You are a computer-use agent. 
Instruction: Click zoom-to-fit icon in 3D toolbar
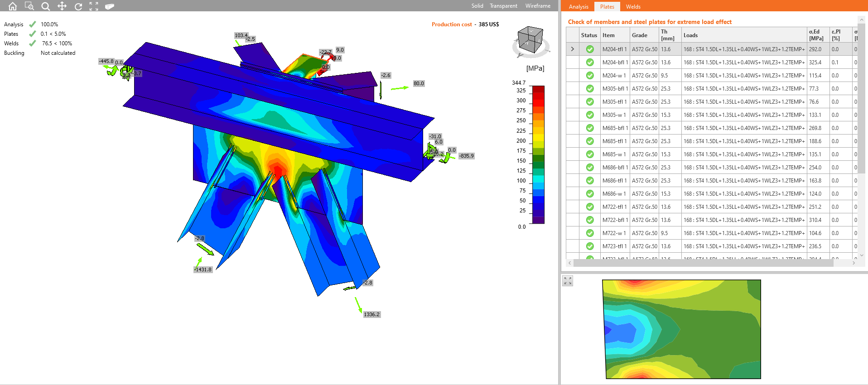94,6
